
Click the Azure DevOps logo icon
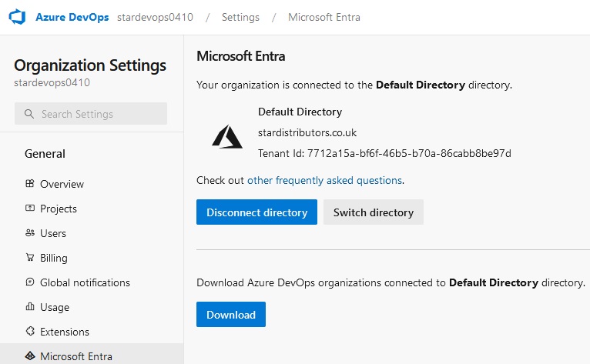[17, 17]
